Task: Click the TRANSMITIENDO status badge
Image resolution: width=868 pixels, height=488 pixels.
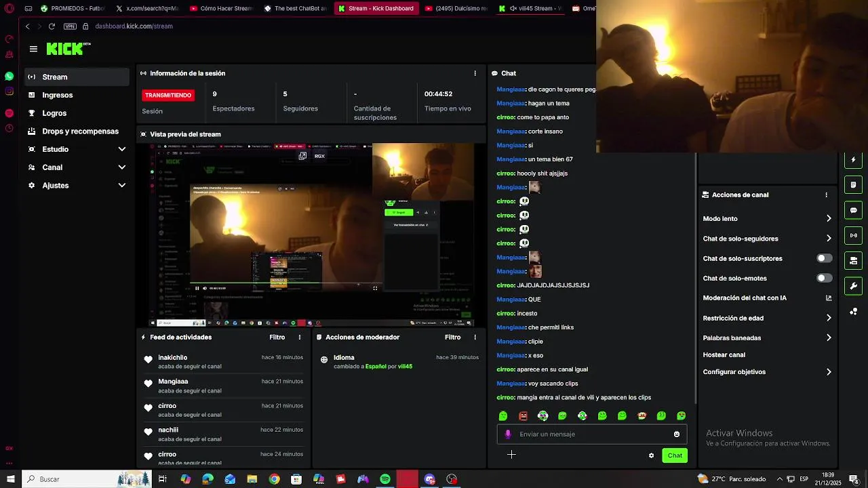Action: click(168, 96)
